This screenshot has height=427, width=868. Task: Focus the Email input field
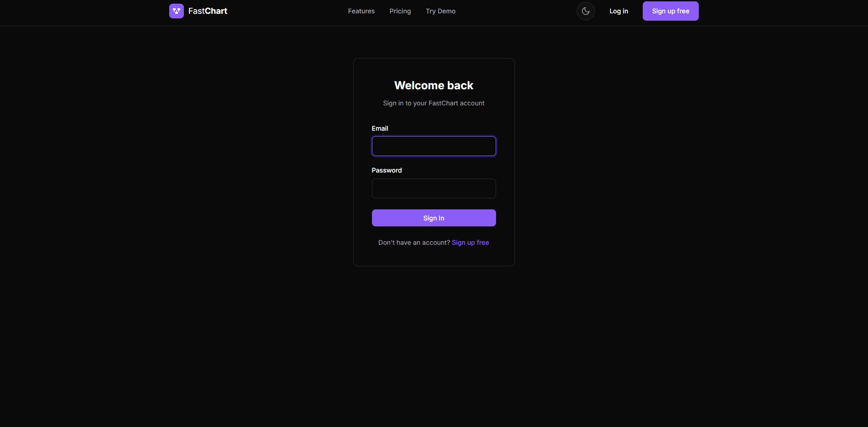(434, 146)
